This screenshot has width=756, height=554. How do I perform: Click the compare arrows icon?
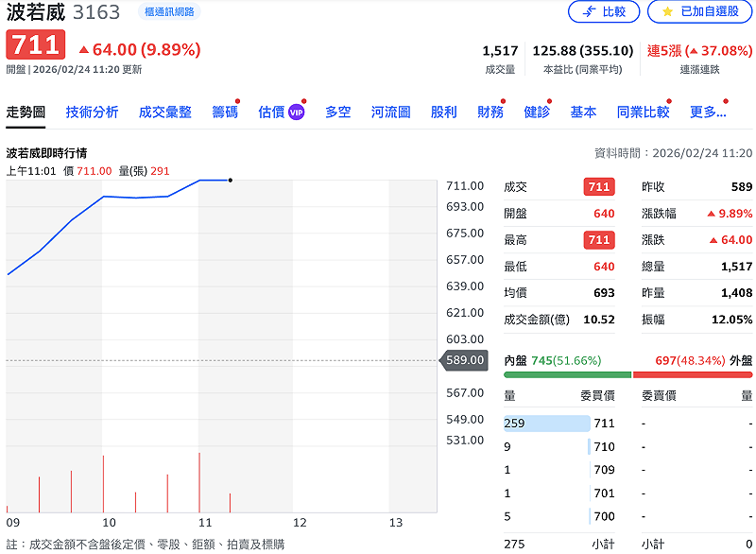[589, 11]
